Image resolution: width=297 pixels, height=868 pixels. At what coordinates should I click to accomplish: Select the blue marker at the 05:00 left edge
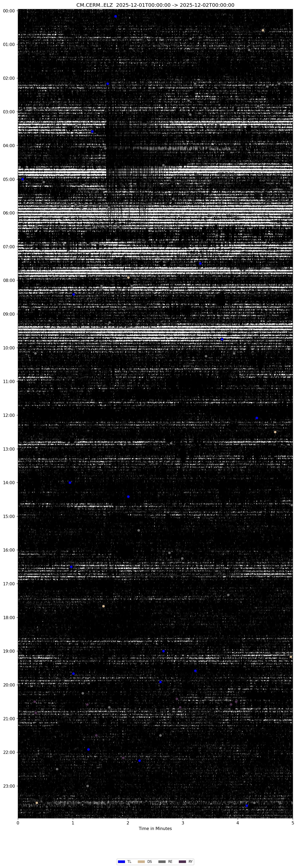(x=23, y=179)
